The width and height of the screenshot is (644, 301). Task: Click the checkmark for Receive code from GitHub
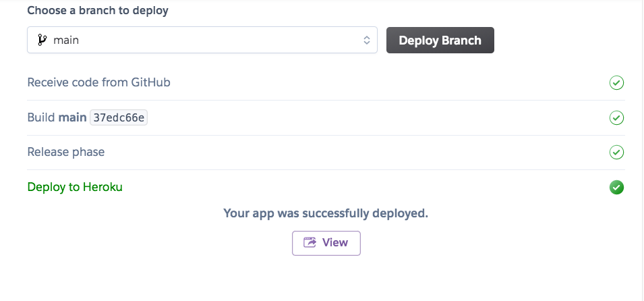pos(616,83)
